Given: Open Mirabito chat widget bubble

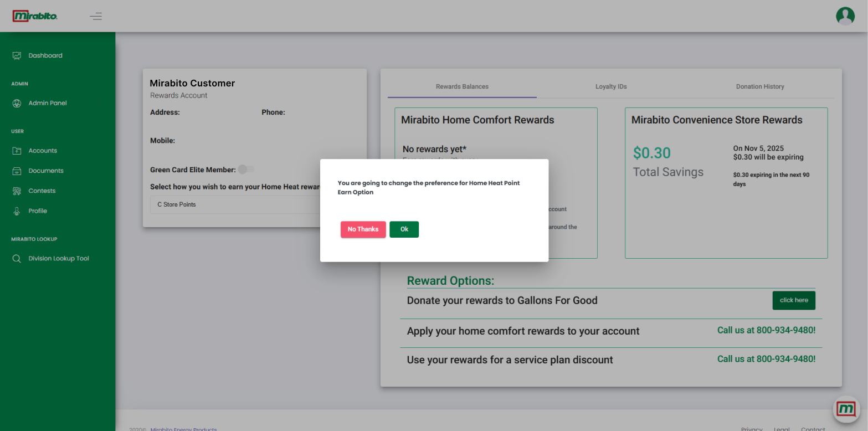Looking at the screenshot, I should pos(846,409).
